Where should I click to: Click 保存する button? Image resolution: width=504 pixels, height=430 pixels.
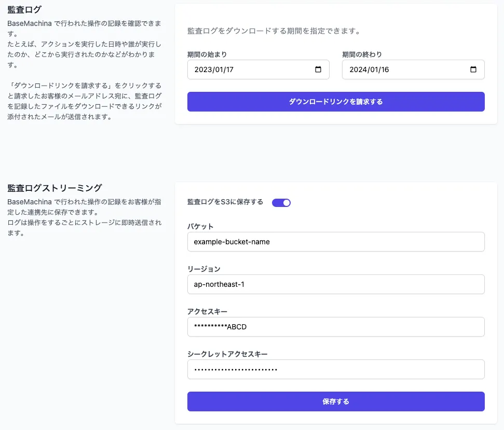tap(336, 401)
